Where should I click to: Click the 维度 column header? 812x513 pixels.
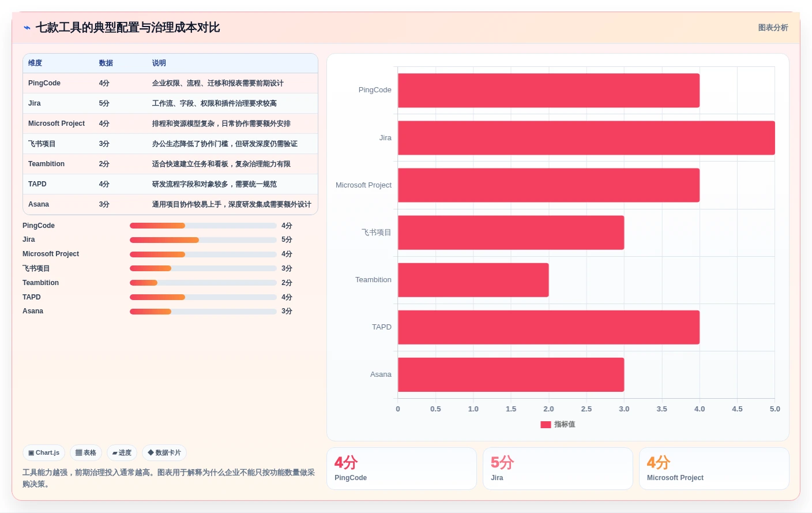click(x=35, y=63)
